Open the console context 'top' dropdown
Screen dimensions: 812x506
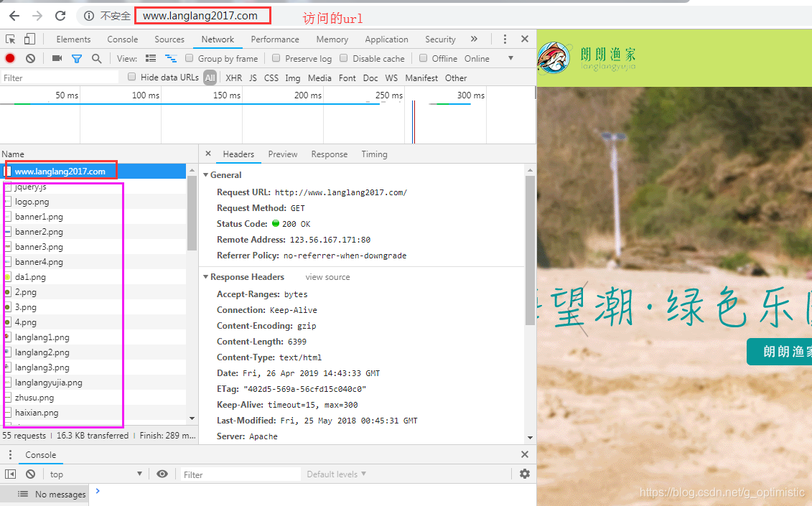click(x=95, y=474)
